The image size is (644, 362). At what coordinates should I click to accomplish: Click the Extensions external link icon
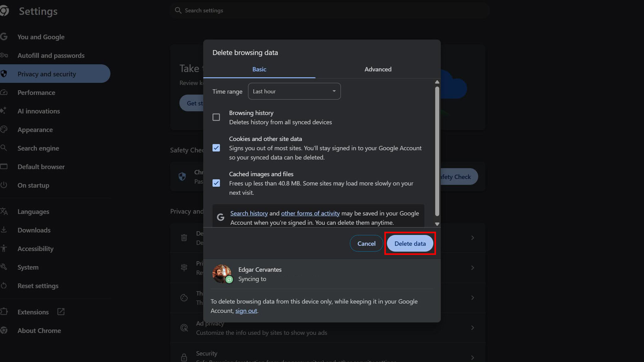point(61,312)
